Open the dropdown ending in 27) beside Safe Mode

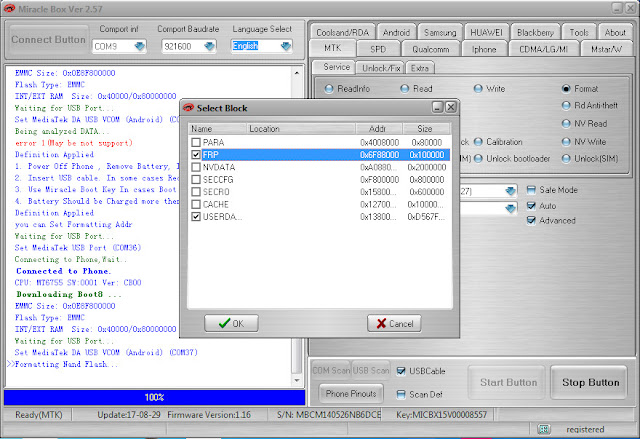pyautogui.click(x=510, y=191)
